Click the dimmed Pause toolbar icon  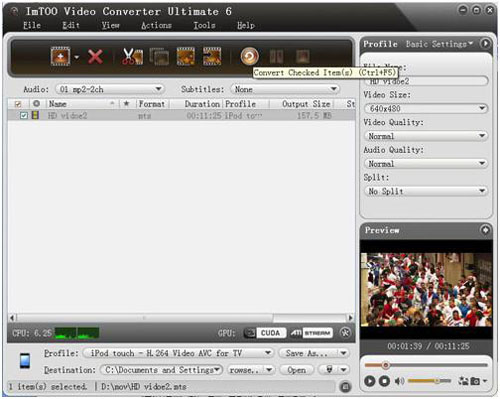276,56
